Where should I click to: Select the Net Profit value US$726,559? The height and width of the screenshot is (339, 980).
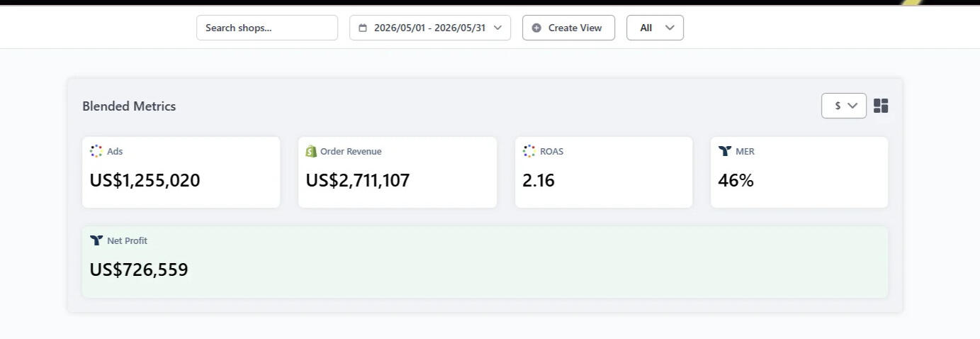(139, 269)
